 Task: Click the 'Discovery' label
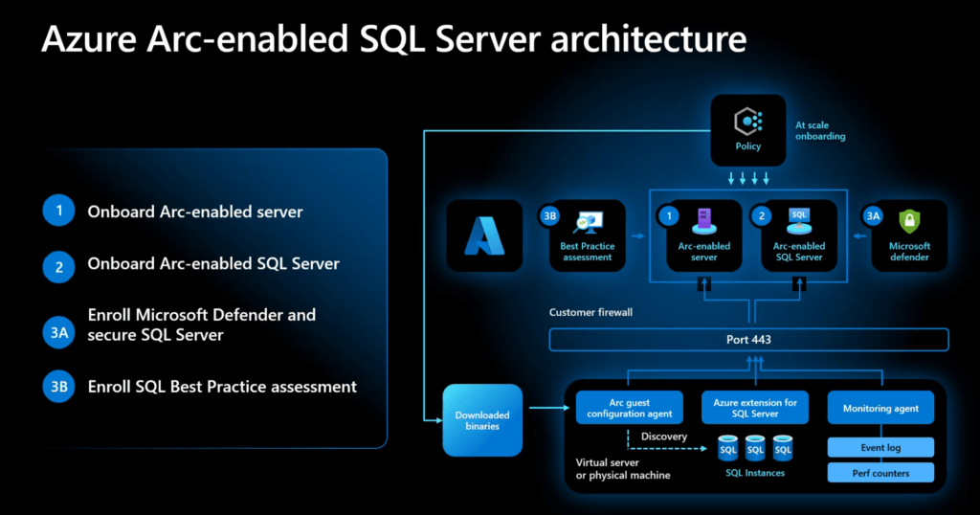click(664, 437)
